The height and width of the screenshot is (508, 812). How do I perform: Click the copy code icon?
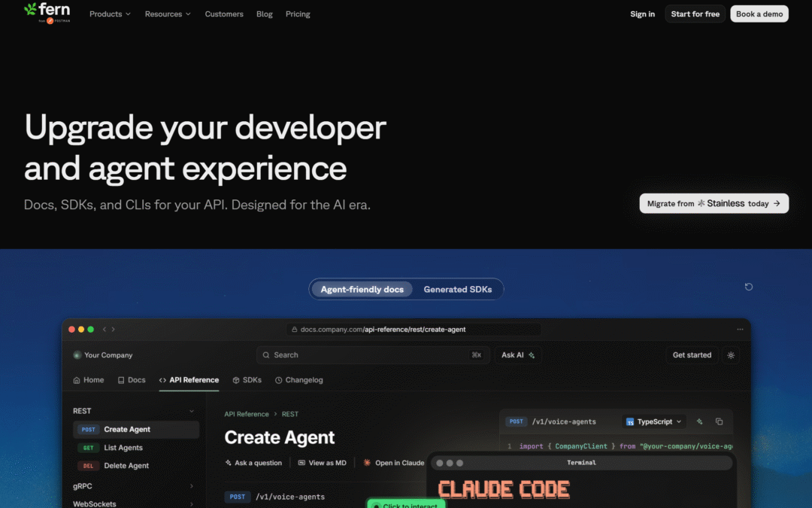click(719, 421)
